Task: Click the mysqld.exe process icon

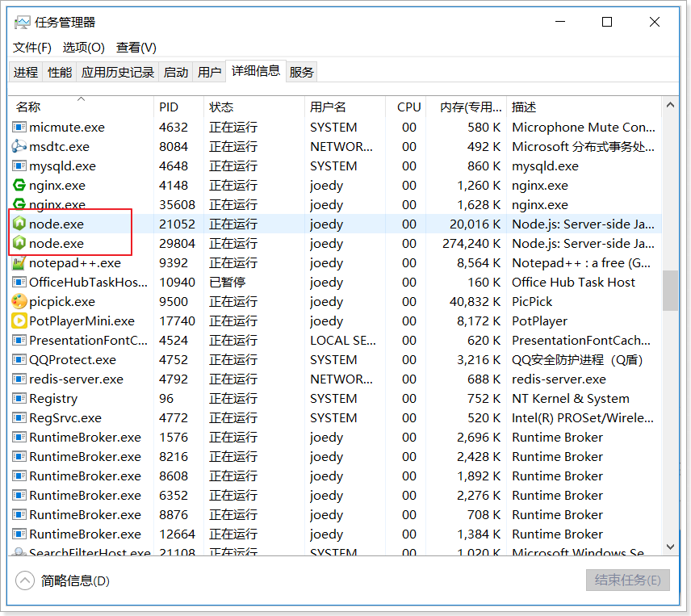Action: click(19, 166)
